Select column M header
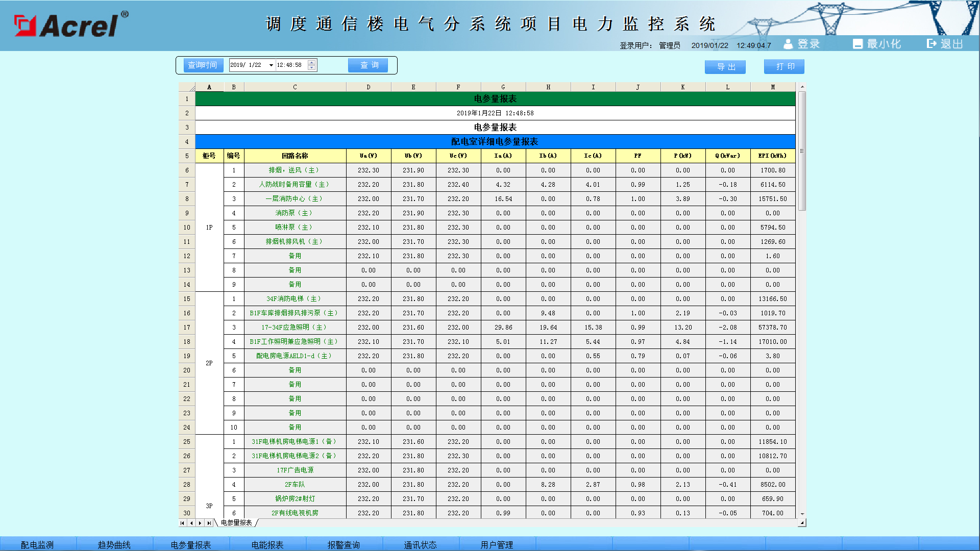Screen dimensions: 980x551 (x=773, y=87)
